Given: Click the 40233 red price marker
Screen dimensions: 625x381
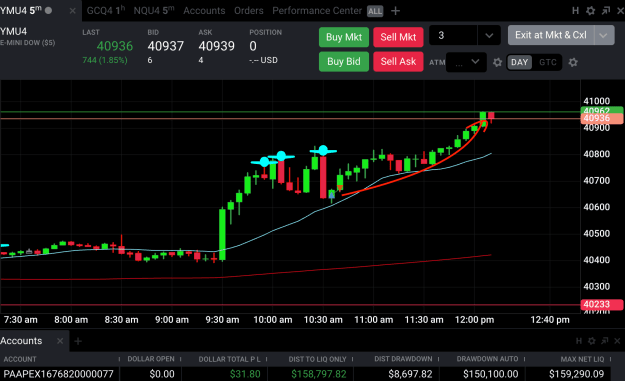Looking at the screenshot, I should pos(601,304).
